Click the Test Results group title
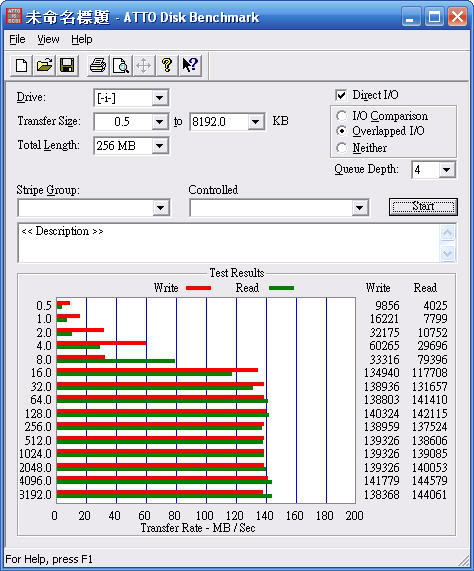Viewport: 474px width, 571px height. coord(237,273)
